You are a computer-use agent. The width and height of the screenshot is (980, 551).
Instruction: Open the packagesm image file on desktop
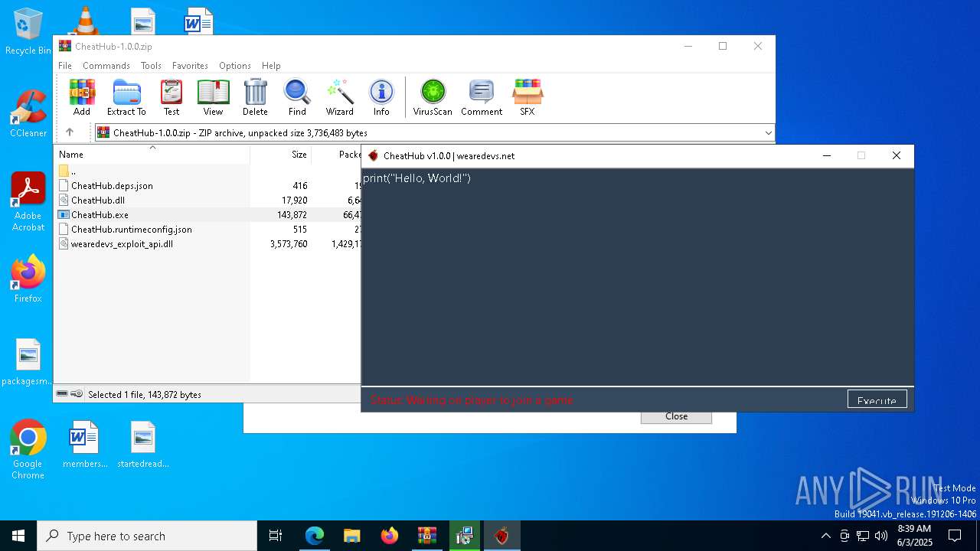pos(28,362)
